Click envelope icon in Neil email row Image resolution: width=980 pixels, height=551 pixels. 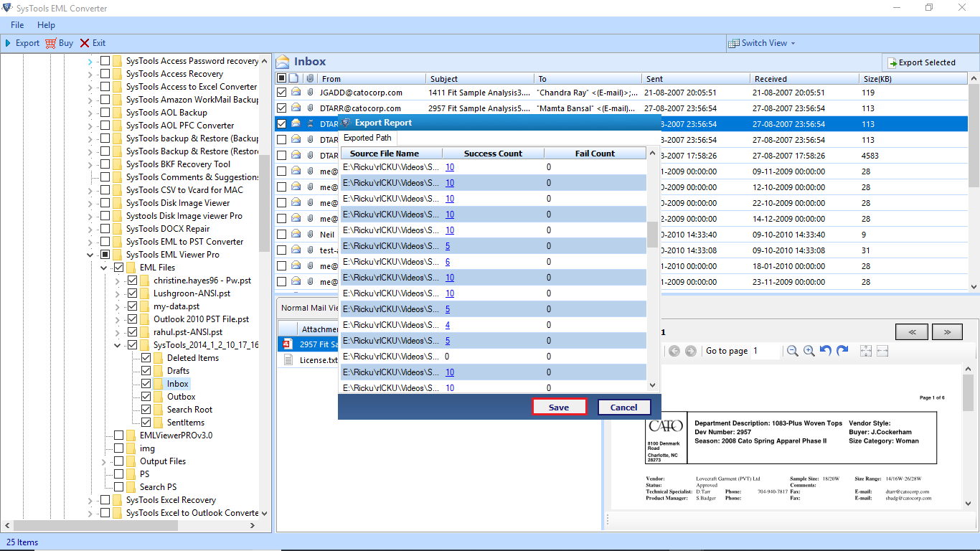click(296, 235)
